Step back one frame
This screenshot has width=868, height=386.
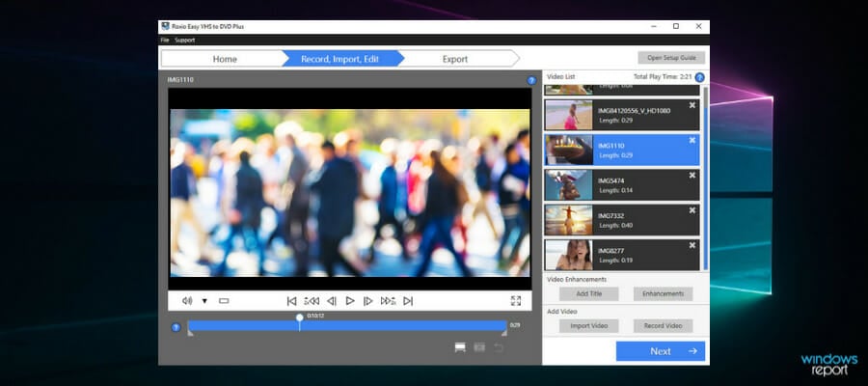pos(331,301)
